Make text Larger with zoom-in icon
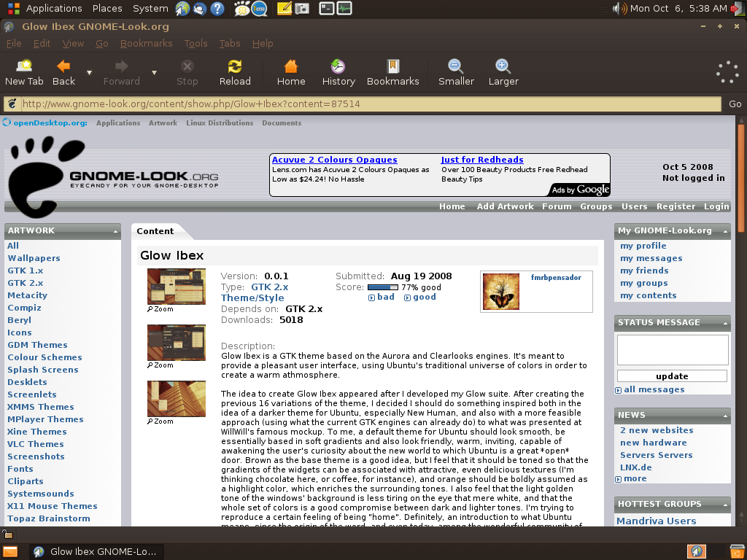This screenshot has width=747, height=560. (x=503, y=73)
